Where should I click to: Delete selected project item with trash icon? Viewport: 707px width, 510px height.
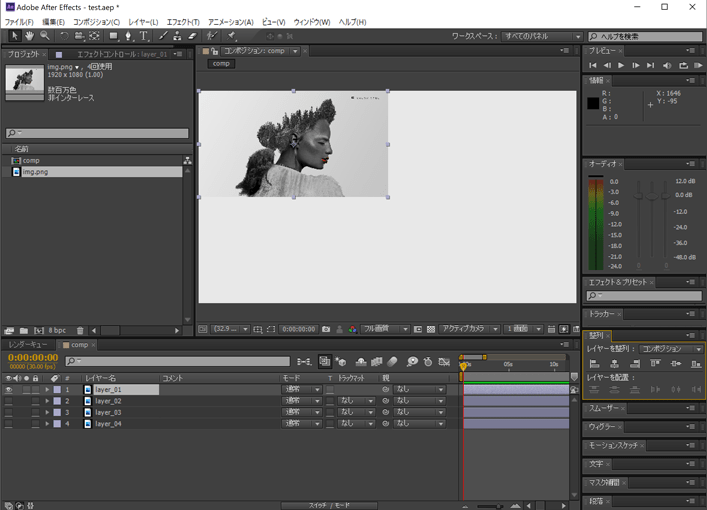click(x=80, y=331)
